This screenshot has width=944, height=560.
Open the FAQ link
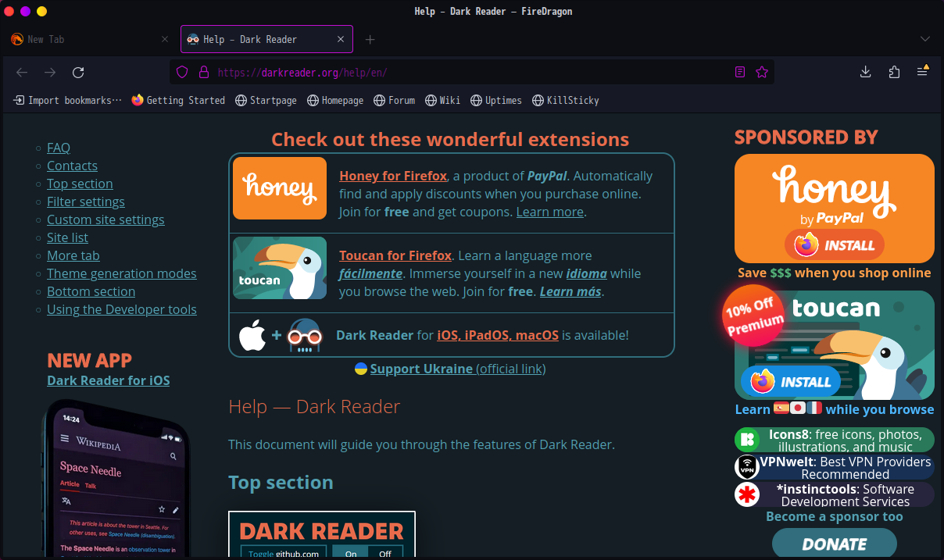[59, 148]
